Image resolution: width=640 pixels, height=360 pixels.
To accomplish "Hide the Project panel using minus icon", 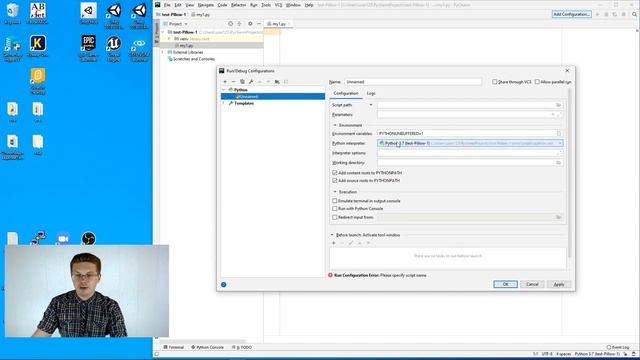I will tap(259, 24).
